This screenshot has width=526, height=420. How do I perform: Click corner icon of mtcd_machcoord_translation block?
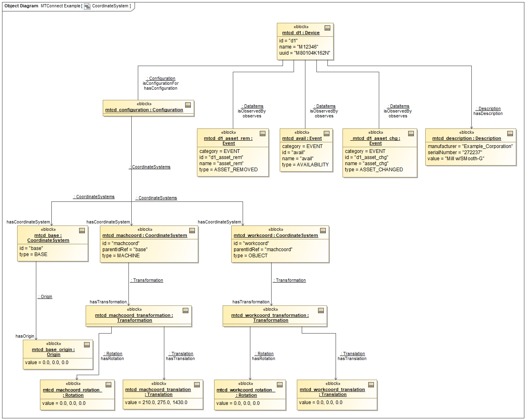pos(197,385)
